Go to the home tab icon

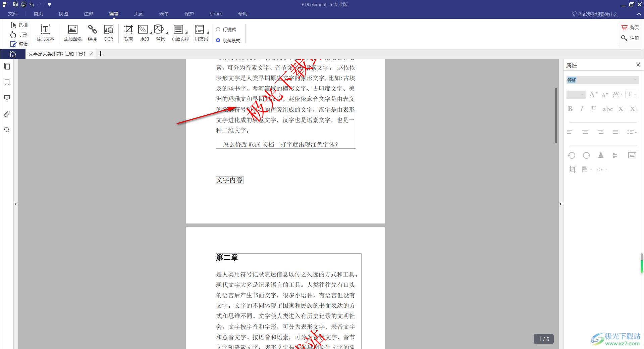13,54
